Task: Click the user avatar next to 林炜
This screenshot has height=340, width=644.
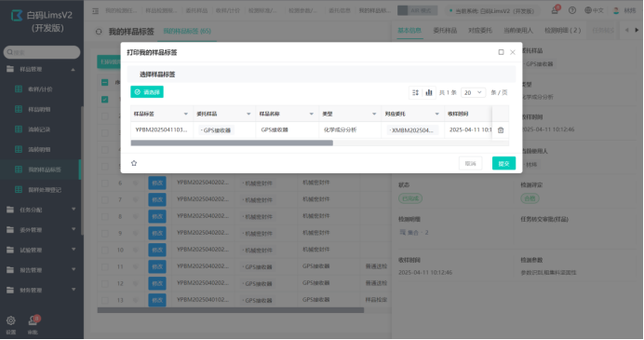Action: 616,10
